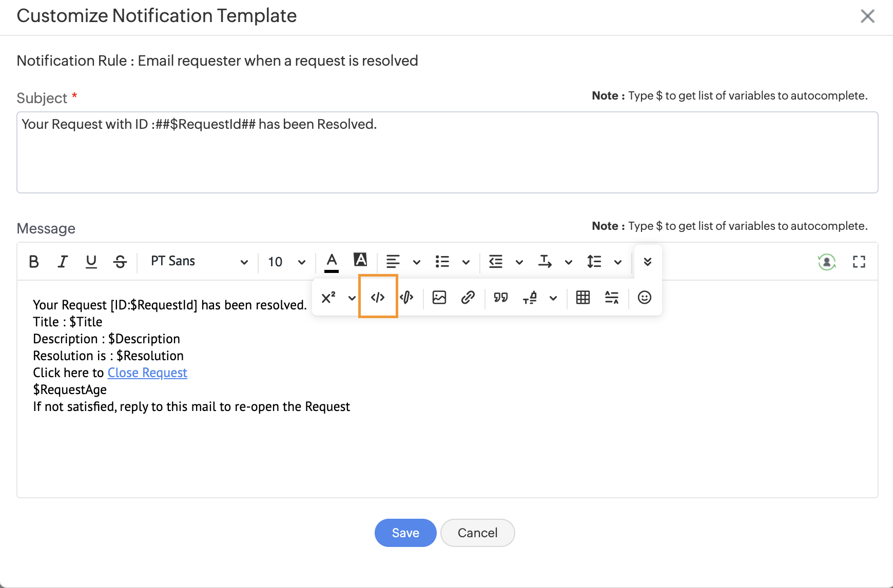The height and width of the screenshot is (588, 893).
Task: Save the notification template
Action: pos(405,533)
